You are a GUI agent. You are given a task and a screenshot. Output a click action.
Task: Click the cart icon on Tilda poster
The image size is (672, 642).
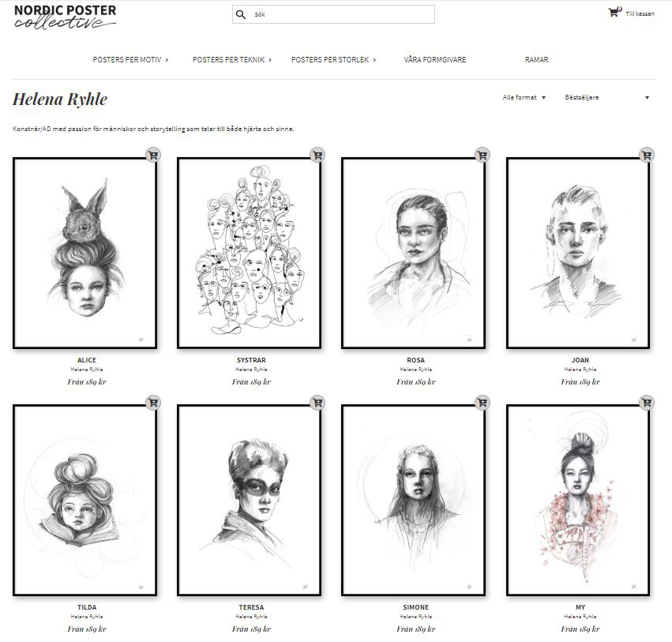pos(153,403)
